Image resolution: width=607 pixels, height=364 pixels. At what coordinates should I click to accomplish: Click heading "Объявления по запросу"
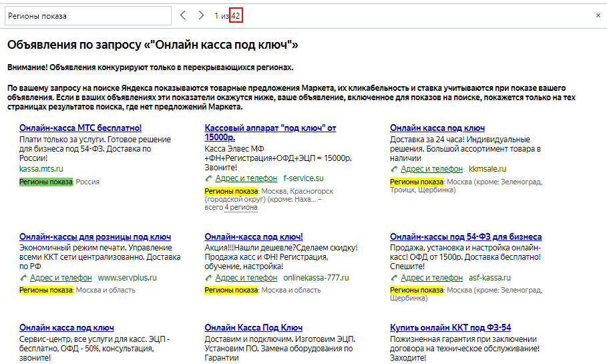tap(152, 45)
